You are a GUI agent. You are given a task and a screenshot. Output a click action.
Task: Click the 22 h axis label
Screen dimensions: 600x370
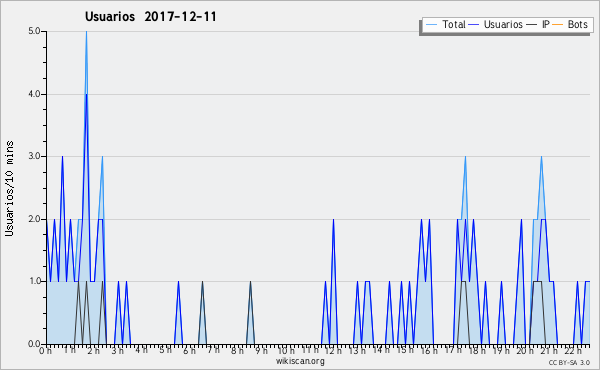(x=573, y=350)
